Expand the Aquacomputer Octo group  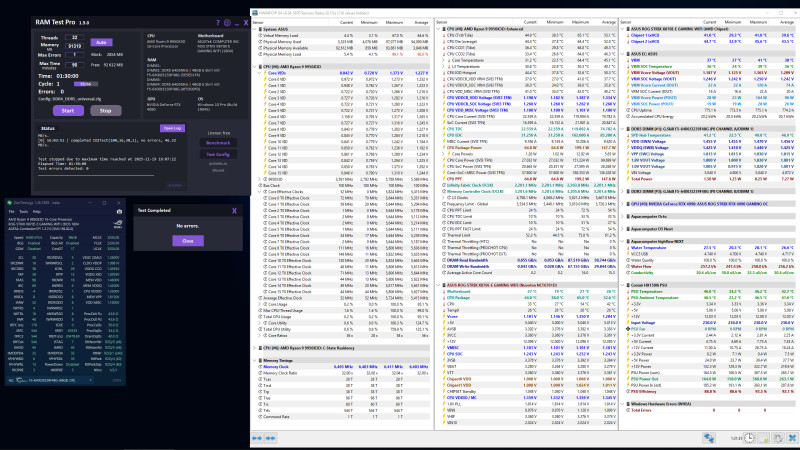(x=622, y=216)
